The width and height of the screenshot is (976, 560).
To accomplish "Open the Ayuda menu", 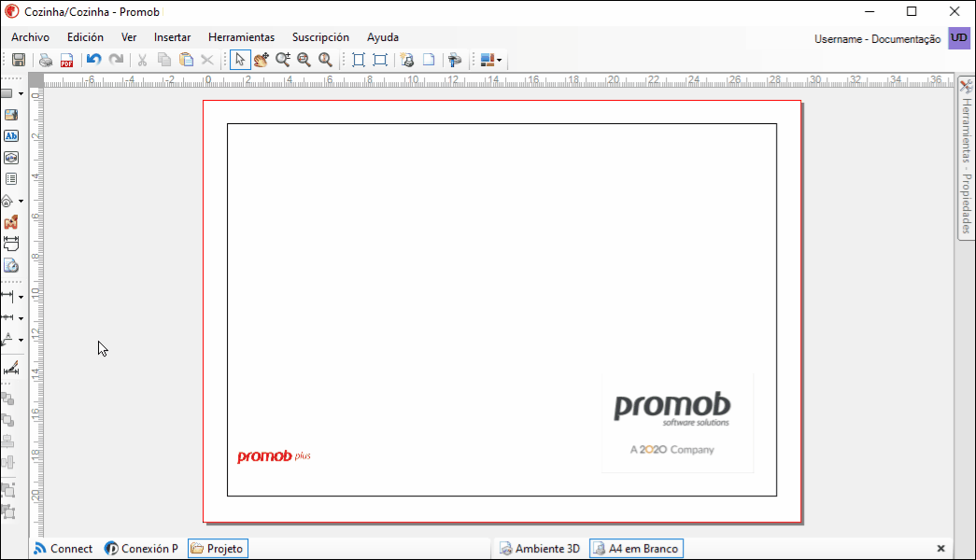I will [383, 37].
